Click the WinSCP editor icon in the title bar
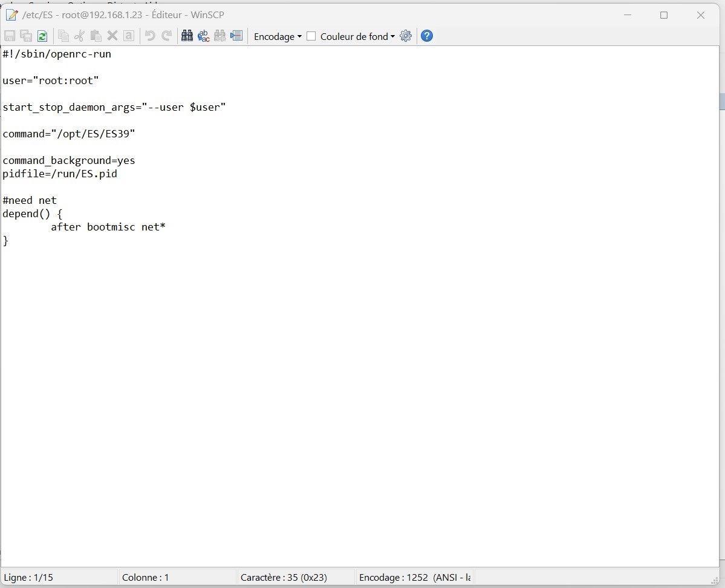This screenshot has width=725, height=588. (x=11, y=15)
